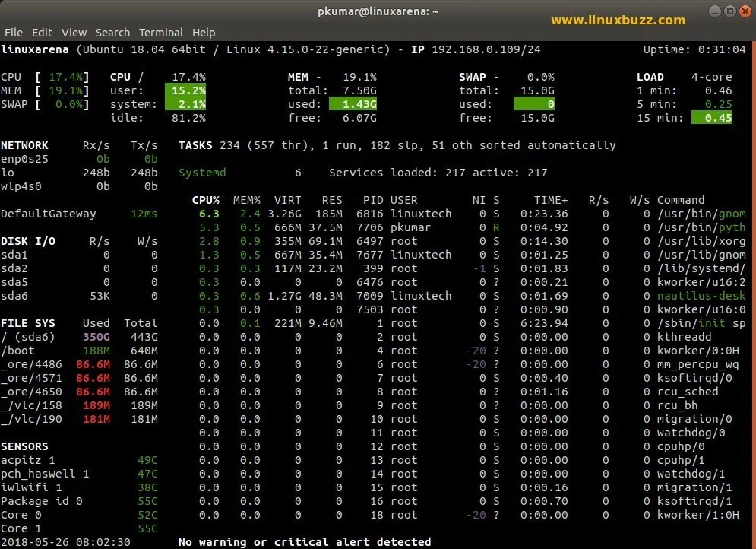Select pkumar process PID 7706
The image size is (756, 549).
pos(473,227)
